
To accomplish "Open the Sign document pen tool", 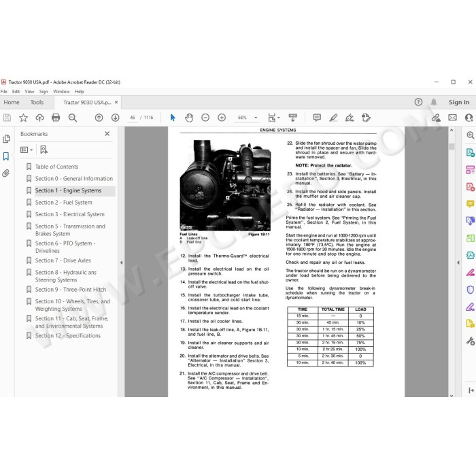I will point(350,118).
